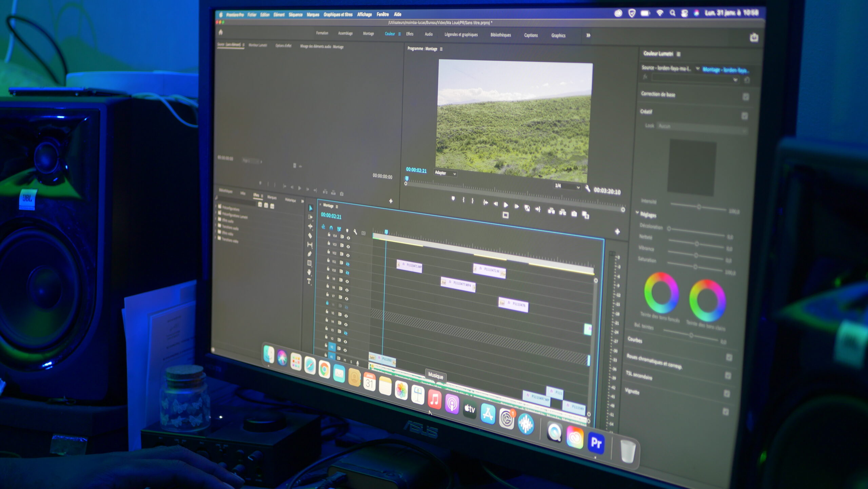Viewport: 868px width, 489px height.
Task: Select the Hand tool
Action: [309, 272]
